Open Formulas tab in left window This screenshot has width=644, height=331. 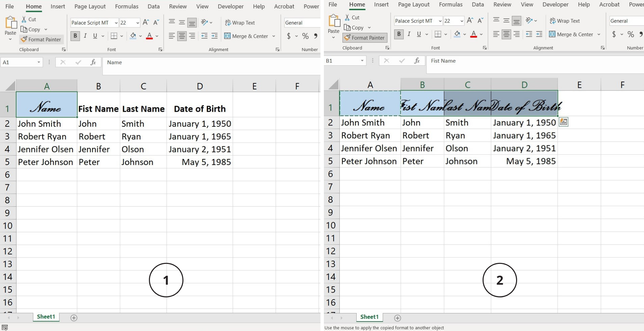point(127,6)
